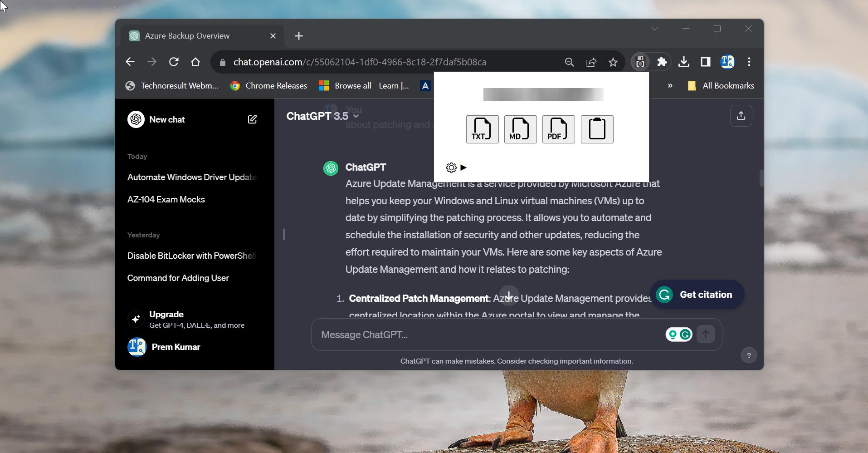Start a new chat with the pencil icon

point(253,119)
